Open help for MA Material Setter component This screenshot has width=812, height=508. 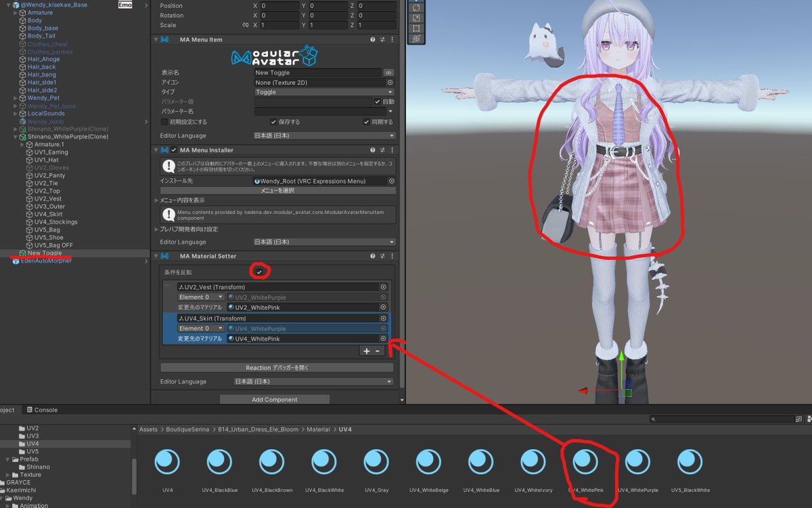pos(372,256)
